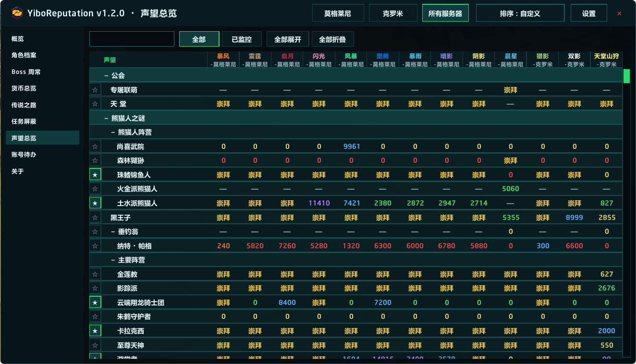
Task: Star the 森林猢狲 reputation
Action: (95, 160)
